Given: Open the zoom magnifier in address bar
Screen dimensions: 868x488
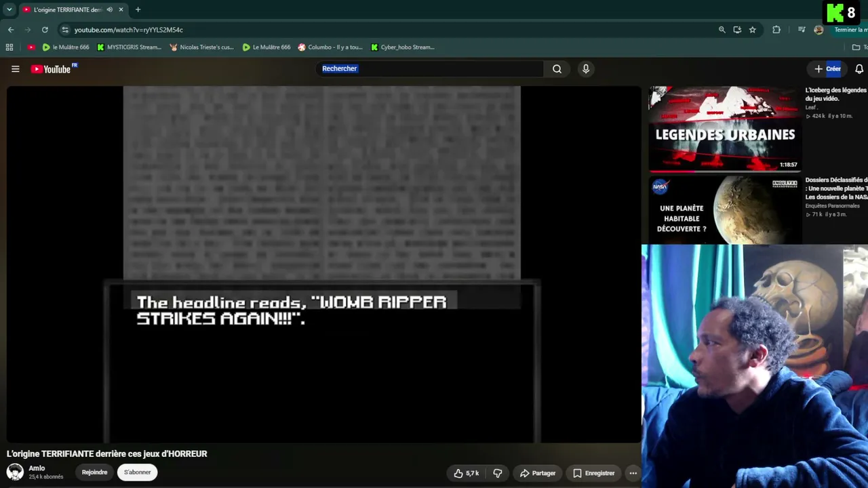Looking at the screenshot, I should coord(722,30).
